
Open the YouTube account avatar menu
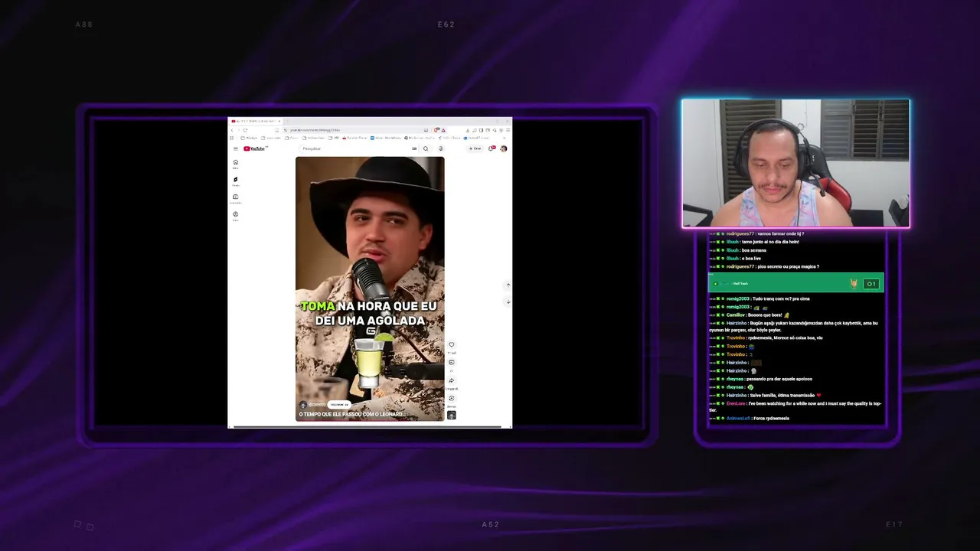coord(504,148)
